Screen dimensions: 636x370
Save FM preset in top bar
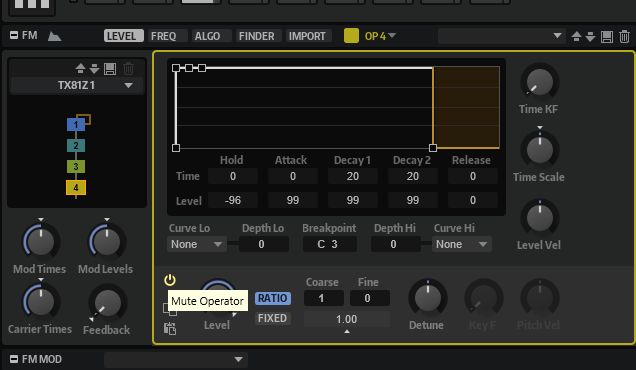tap(607, 37)
